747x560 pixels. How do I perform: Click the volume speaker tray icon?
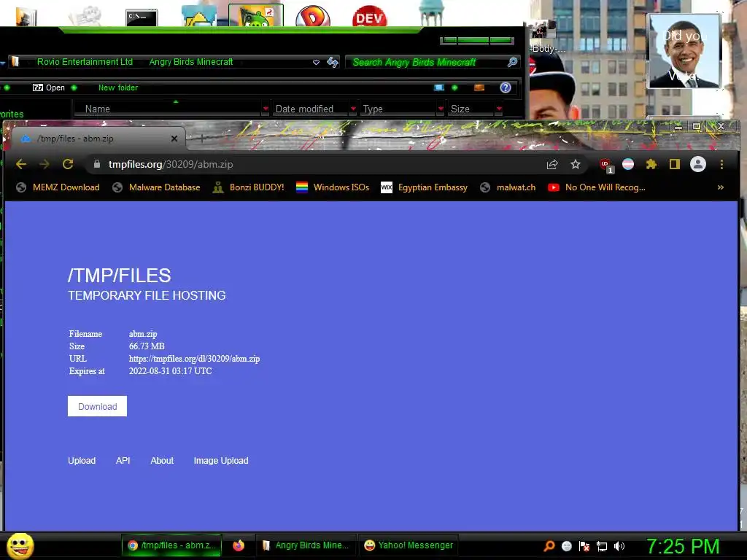coord(619,546)
